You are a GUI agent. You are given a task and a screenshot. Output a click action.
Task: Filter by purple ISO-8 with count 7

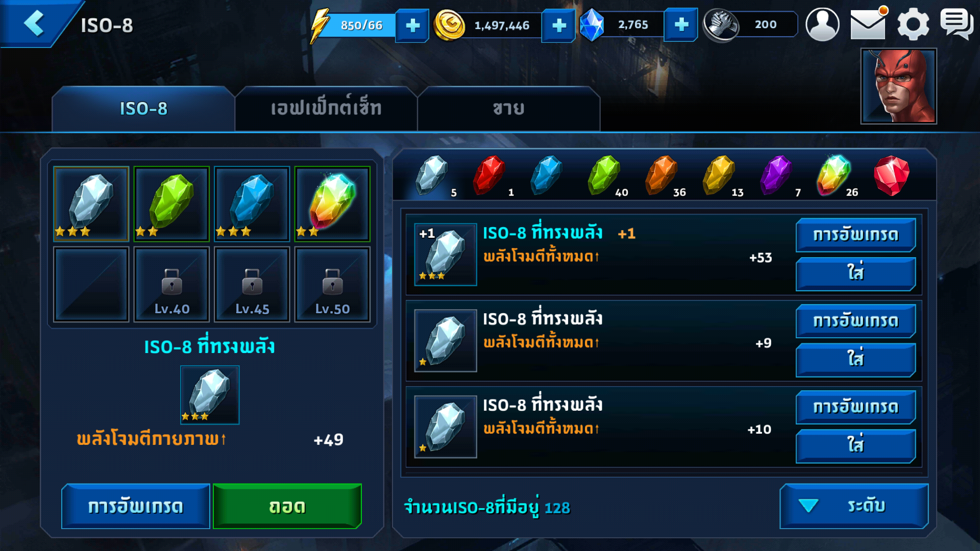click(x=777, y=176)
